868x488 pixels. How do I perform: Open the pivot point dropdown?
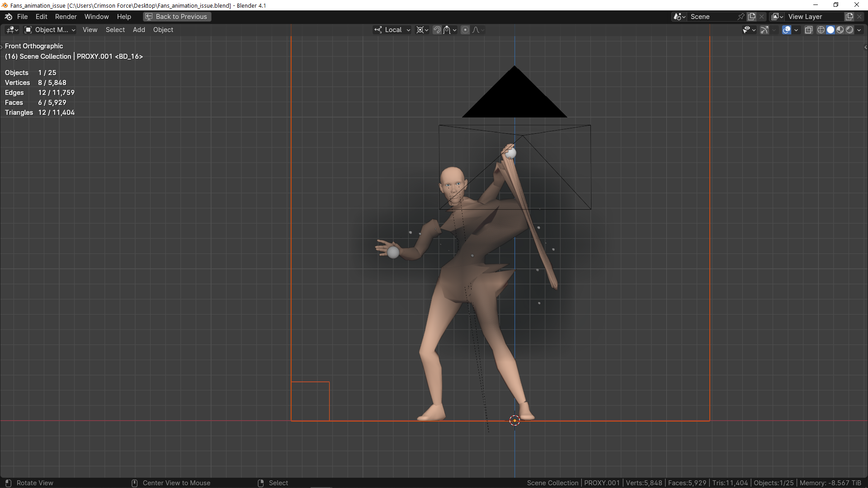point(422,30)
